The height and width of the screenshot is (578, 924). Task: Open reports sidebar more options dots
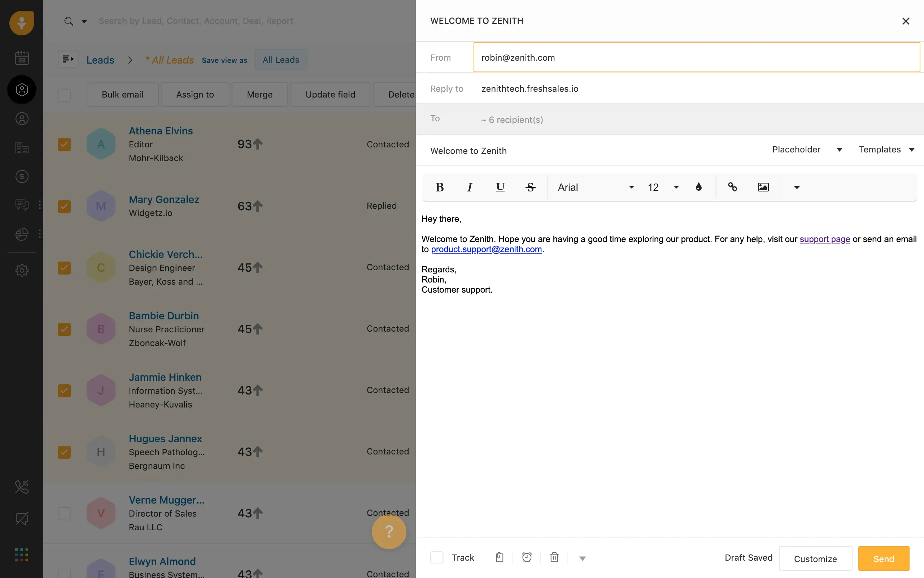(x=40, y=234)
